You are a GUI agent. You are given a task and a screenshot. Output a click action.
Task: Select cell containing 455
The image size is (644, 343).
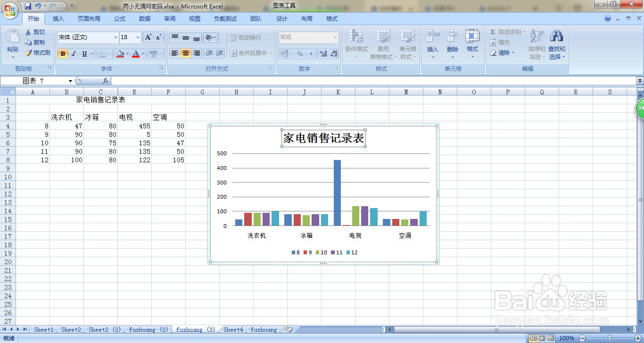click(135, 126)
